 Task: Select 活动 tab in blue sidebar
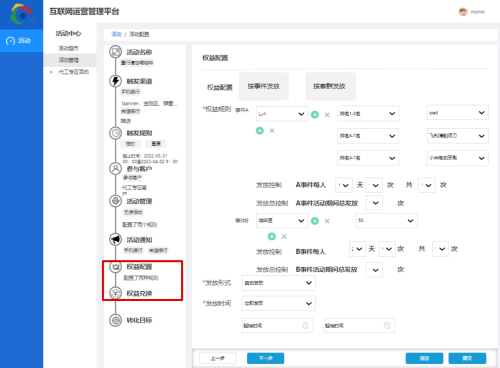[21, 41]
